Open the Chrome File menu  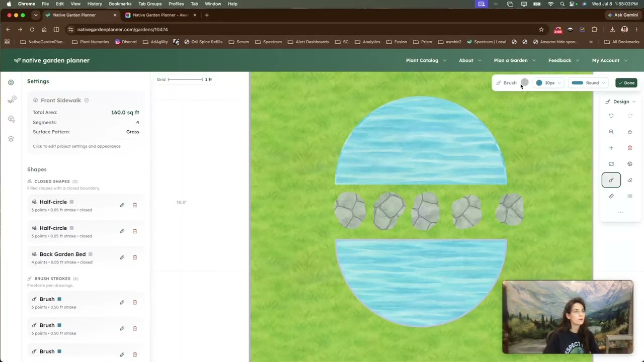tap(45, 4)
